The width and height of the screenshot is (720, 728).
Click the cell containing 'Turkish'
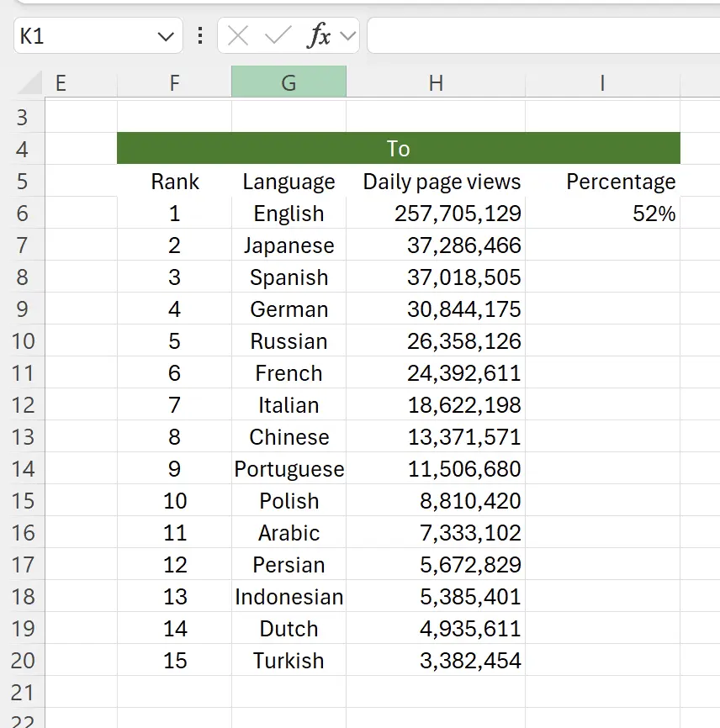(289, 661)
